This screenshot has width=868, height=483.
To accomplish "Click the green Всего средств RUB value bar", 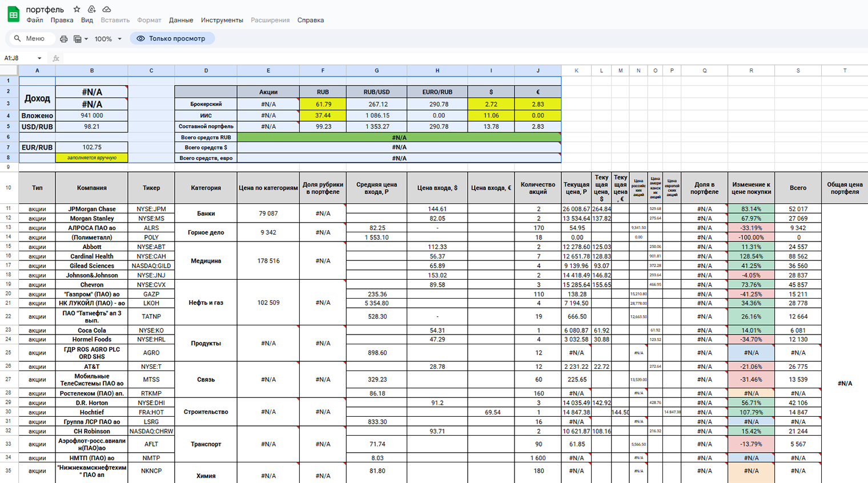I will coord(399,138).
